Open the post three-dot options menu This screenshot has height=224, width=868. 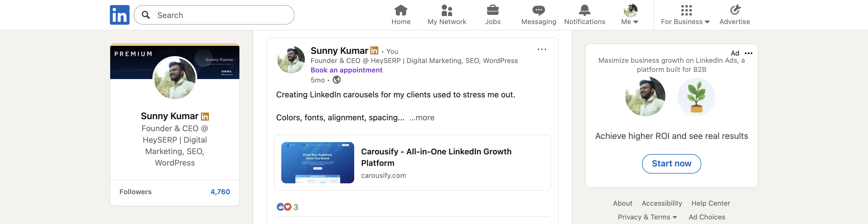pyautogui.click(x=542, y=50)
